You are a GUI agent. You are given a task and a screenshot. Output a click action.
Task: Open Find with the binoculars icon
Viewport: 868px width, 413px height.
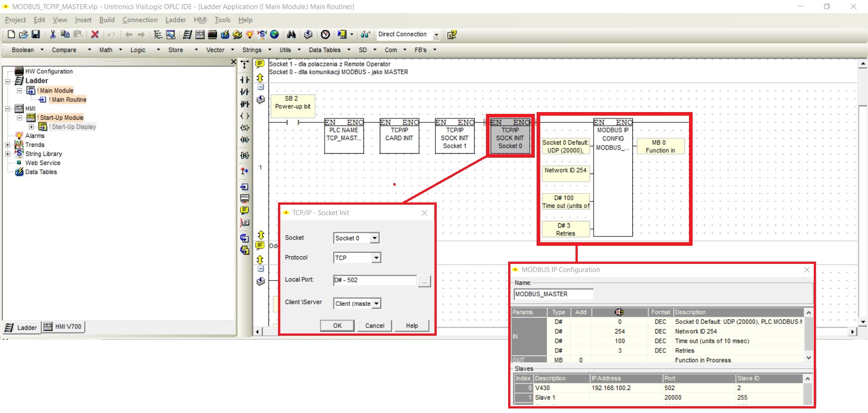pyautogui.click(x=291, y=34)
